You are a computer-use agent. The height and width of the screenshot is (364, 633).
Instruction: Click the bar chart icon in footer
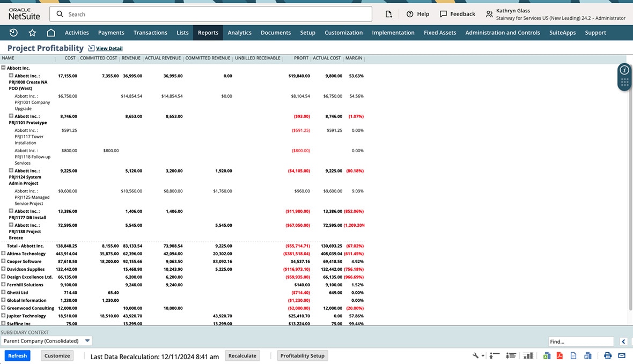tap(528, 356)
